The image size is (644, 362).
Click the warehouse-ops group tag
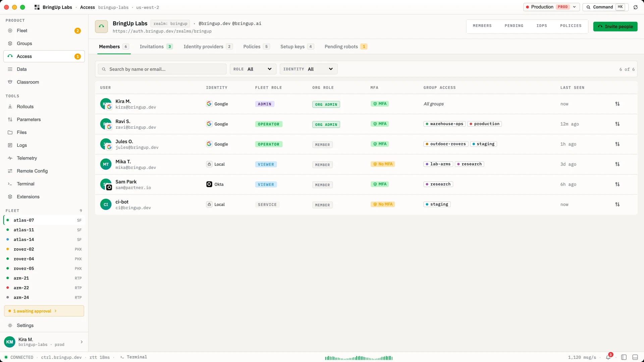pos(444,124)
